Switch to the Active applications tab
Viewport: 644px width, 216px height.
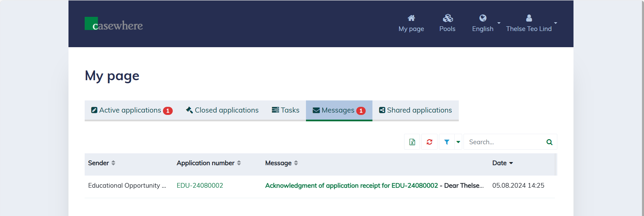(x=132, y=110)
